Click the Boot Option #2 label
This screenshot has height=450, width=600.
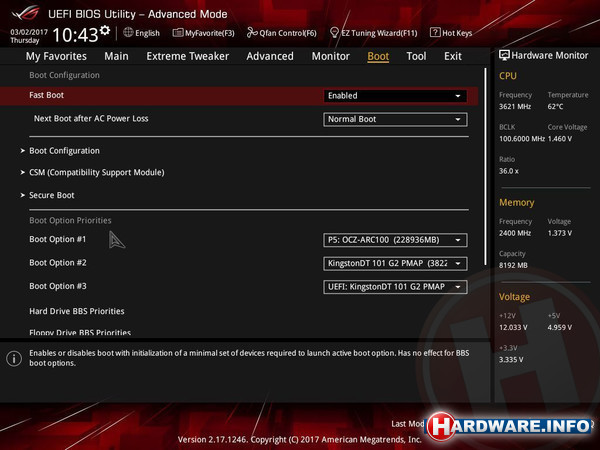coord(58,262)
